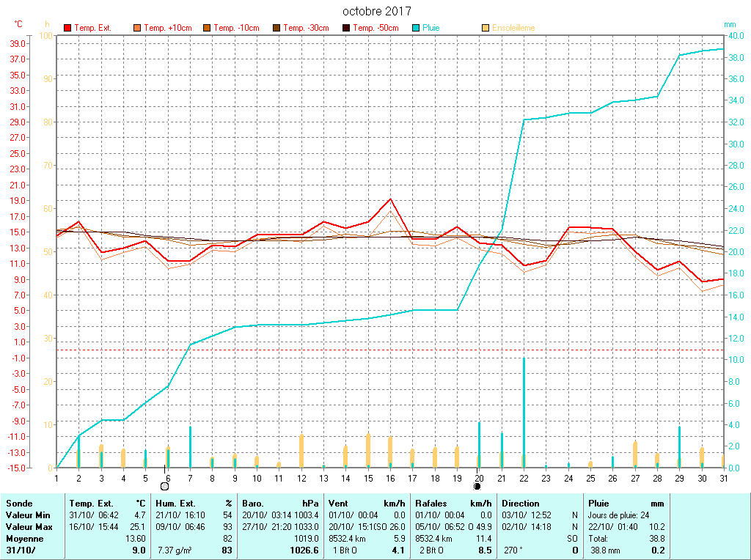The image size is (751, 560).
Task: Click the Ensoleillement legend label text
Action: click(x=513, y=28)
